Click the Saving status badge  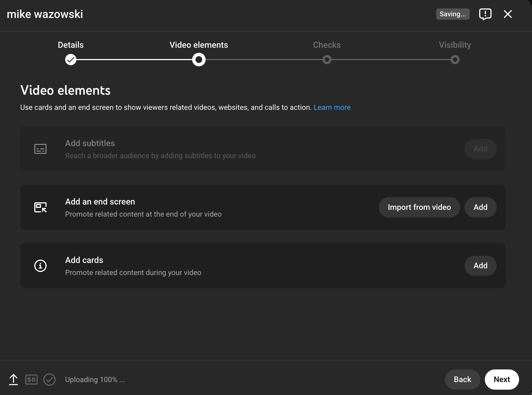pyautogui.click(x=453, y=14)
